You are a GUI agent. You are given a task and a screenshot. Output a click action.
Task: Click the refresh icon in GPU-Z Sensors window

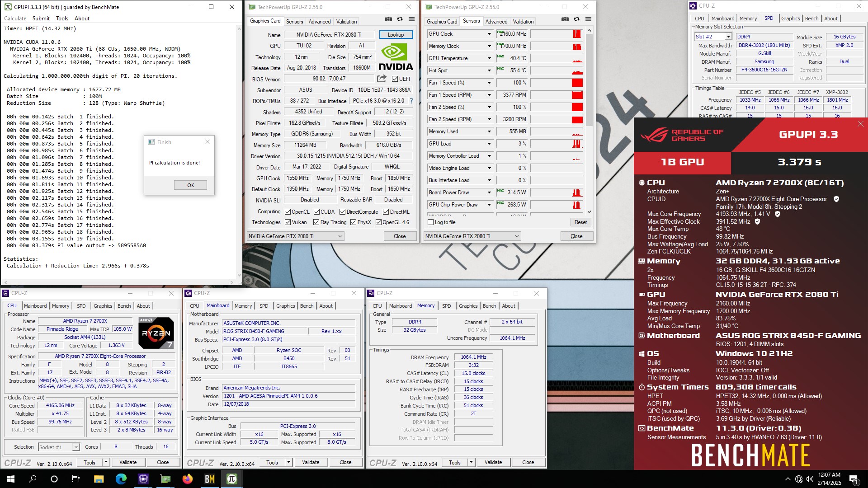(x=576, y=19)
